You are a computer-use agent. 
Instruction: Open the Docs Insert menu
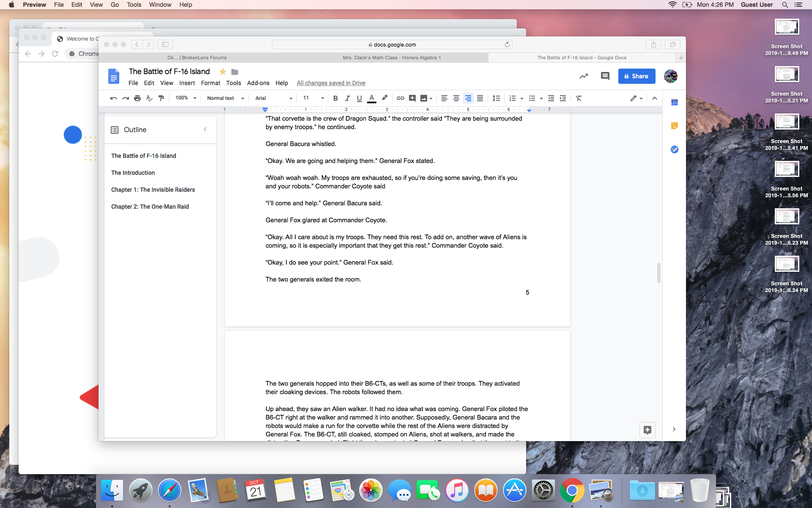tap(187, 83)
